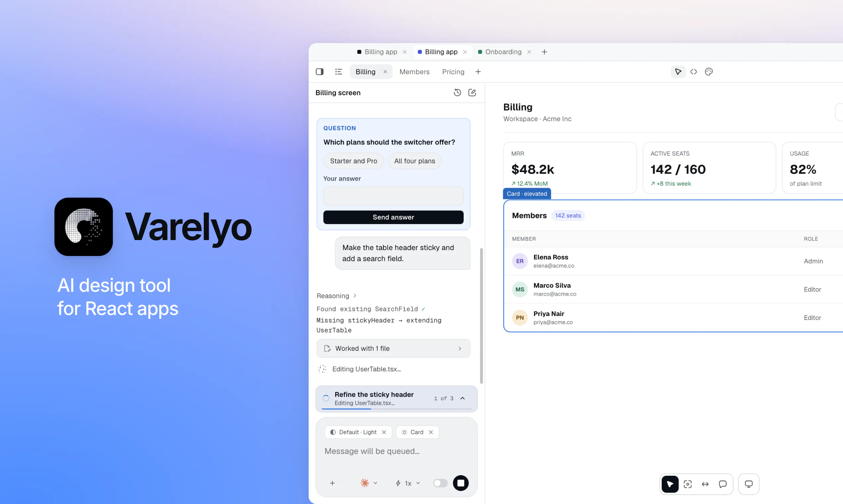Open the comment bubble tool
This screenshot has height=504, width=843.
pyautogui.click(x=723, y=484)
